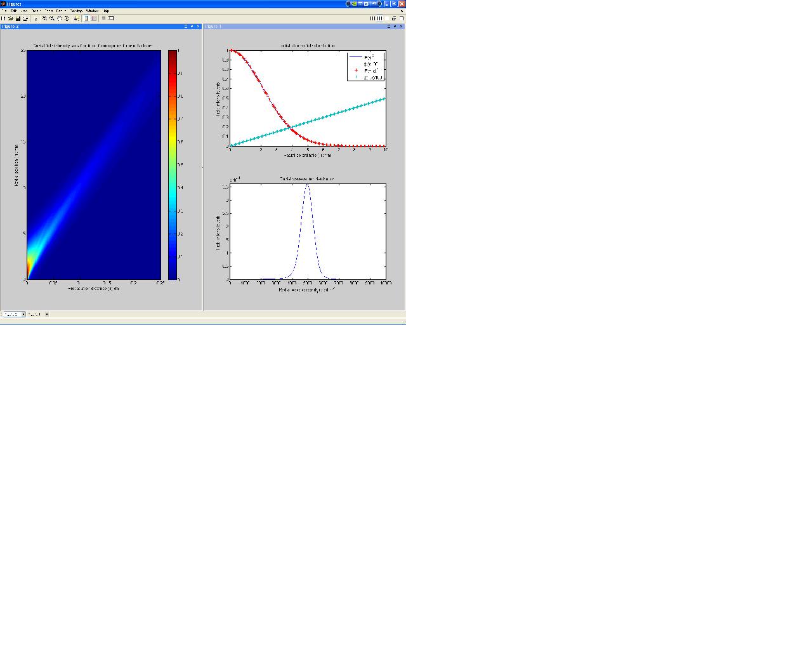Viewport: 812px width, 650px height.
Task: Undock the Figure 2 panel
Action: 192,27
